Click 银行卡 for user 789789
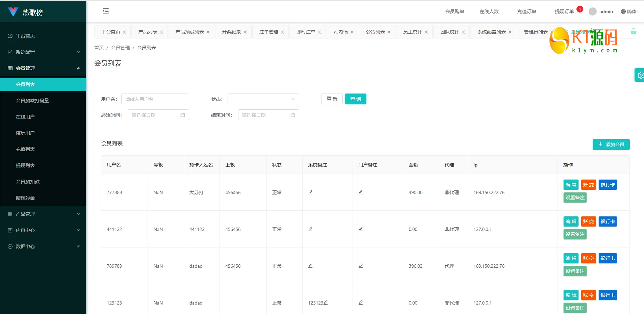Image resolution: width=644 pixels, height=314 pixels. [x=608, y=258]
